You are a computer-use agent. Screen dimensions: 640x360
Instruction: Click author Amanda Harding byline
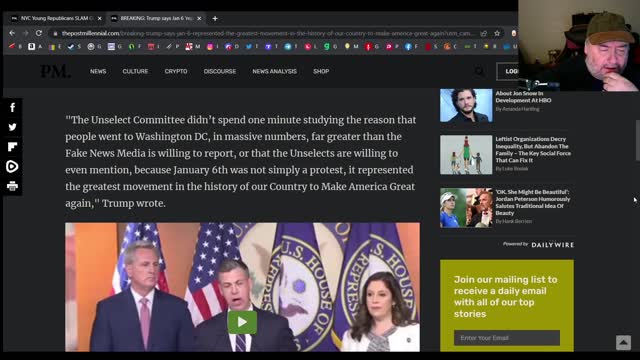517,109
